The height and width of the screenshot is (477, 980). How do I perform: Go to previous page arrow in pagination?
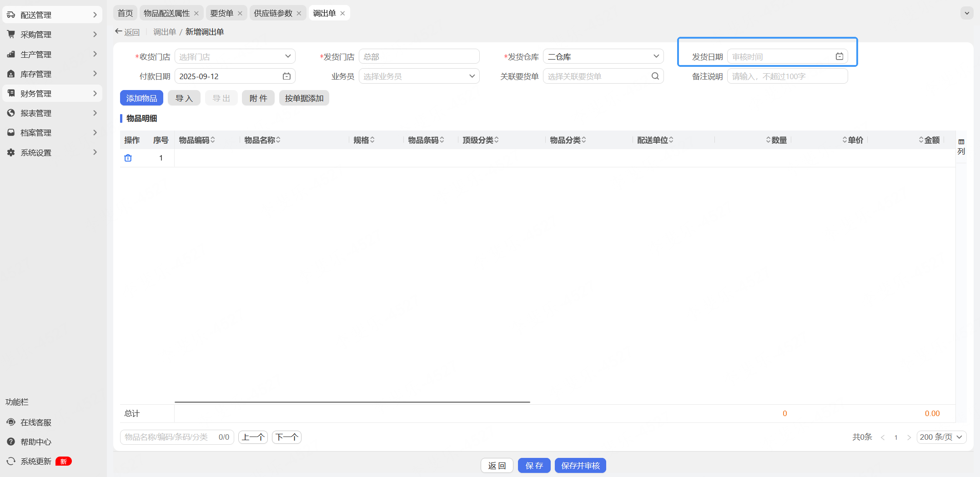pos(883,437)
